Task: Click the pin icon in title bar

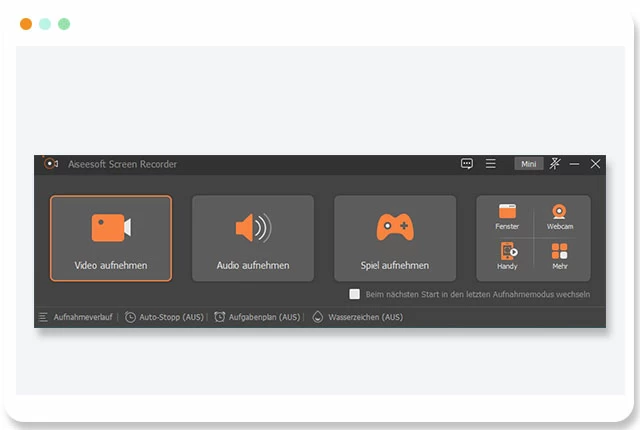Action: (555, 164)
